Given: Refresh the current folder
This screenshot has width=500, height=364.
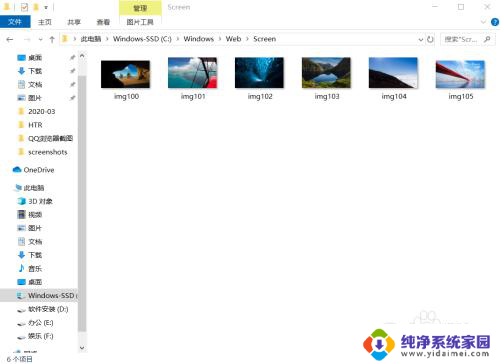Looking at the screenshot, I should tap(430, 39).
